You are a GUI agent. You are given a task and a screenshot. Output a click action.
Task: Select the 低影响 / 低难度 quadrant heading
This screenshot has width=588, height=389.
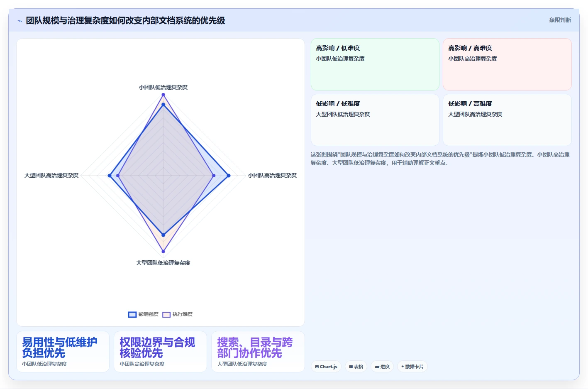tap(338, 104)
